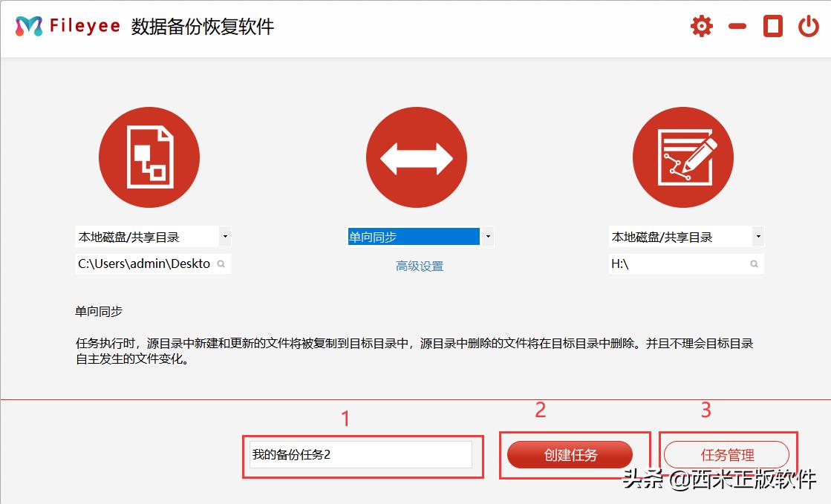Open the 高级设置 advanced settings link
This screenshot has width=831, height=504.
[418, 265]
